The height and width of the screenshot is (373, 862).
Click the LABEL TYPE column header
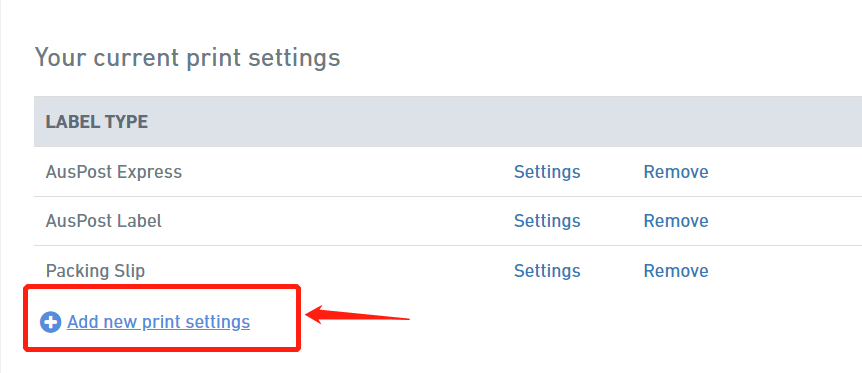tap(97, 122)
